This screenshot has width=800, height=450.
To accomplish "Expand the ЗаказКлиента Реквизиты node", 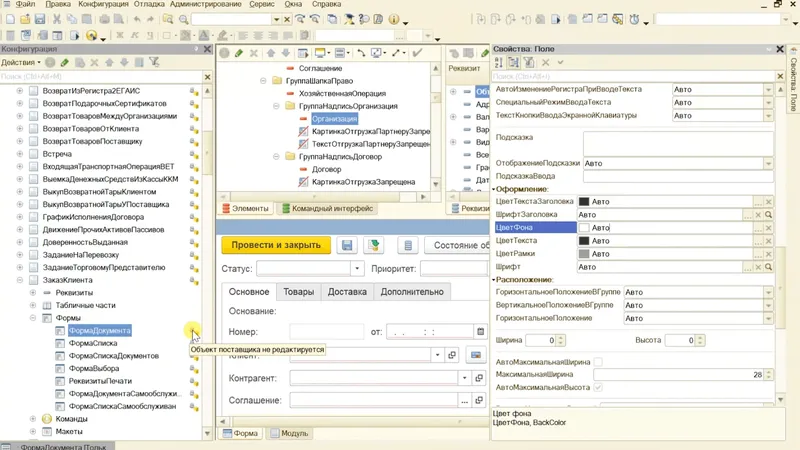I will coord(33,292).
